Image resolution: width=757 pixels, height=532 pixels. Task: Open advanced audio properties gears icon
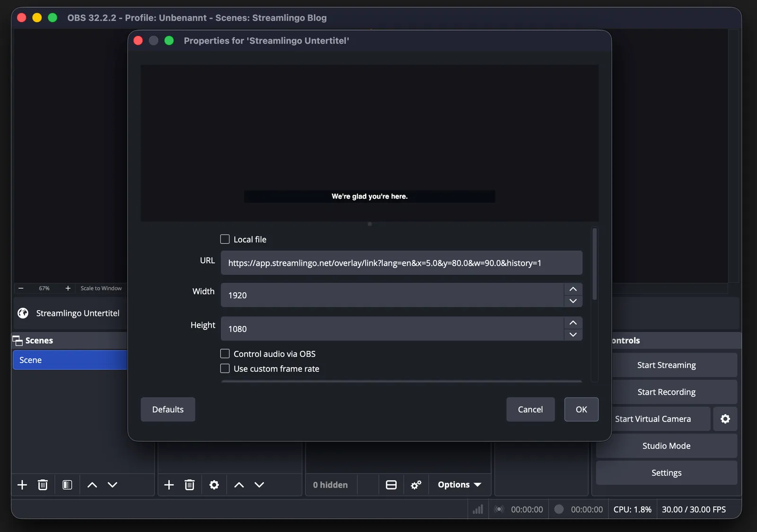(416, 485)
